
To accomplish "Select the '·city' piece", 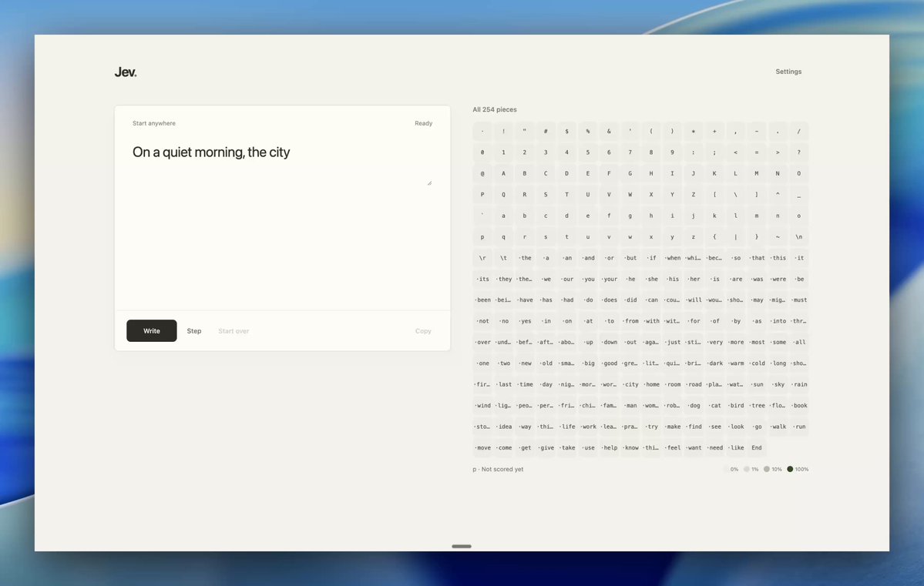I will pyautogui.click(x=630, y=384).
